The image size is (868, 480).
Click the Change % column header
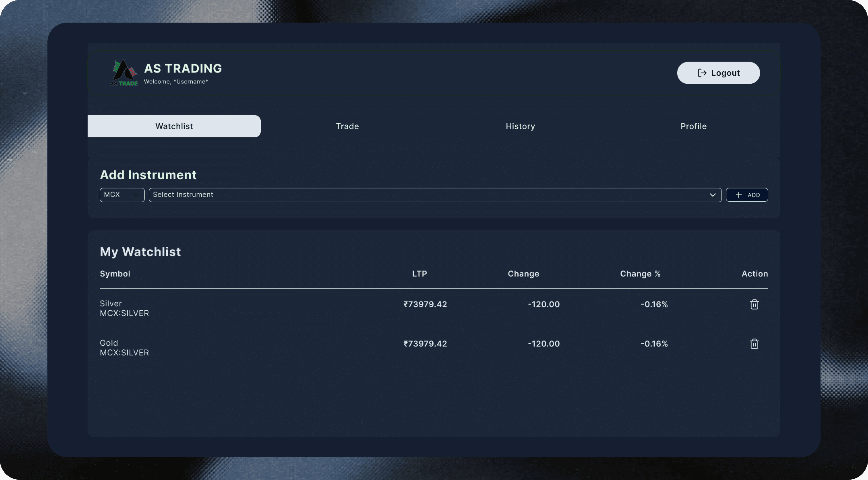click(x=640, y=274)
